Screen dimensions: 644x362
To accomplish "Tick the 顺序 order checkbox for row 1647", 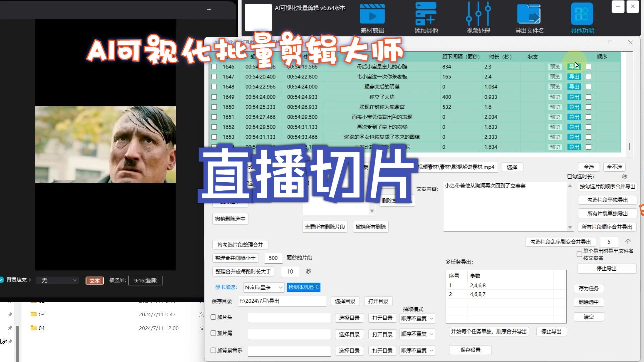I will tap(588, 77).
